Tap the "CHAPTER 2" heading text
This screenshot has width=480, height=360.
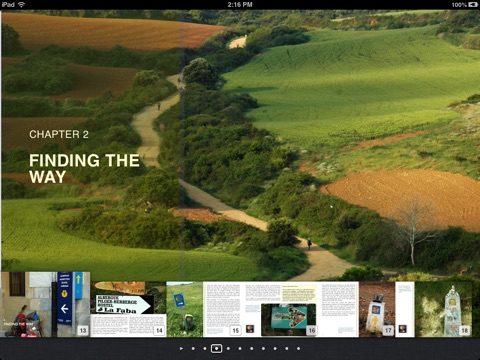click(x=59, y=134)
